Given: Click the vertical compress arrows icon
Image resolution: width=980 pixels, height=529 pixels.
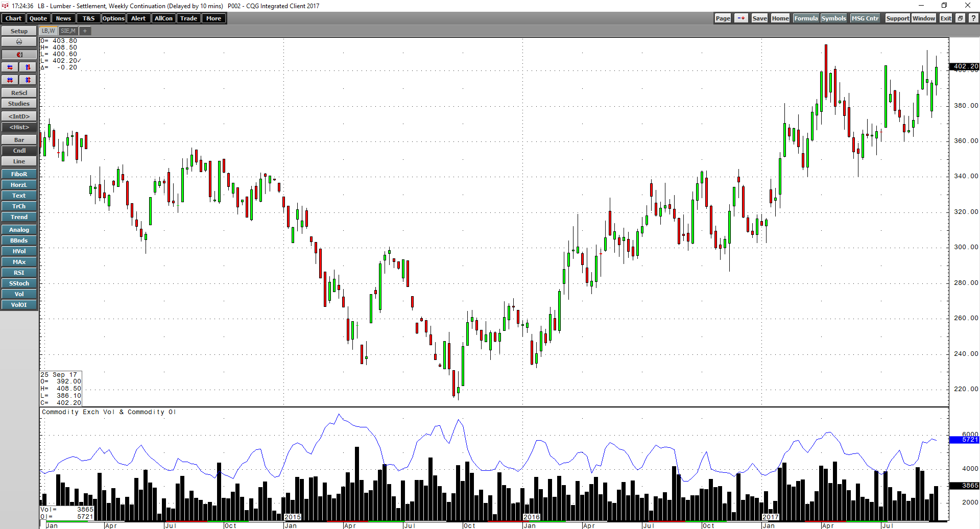Looking at the screenshot, I should (x=28, y=80).
